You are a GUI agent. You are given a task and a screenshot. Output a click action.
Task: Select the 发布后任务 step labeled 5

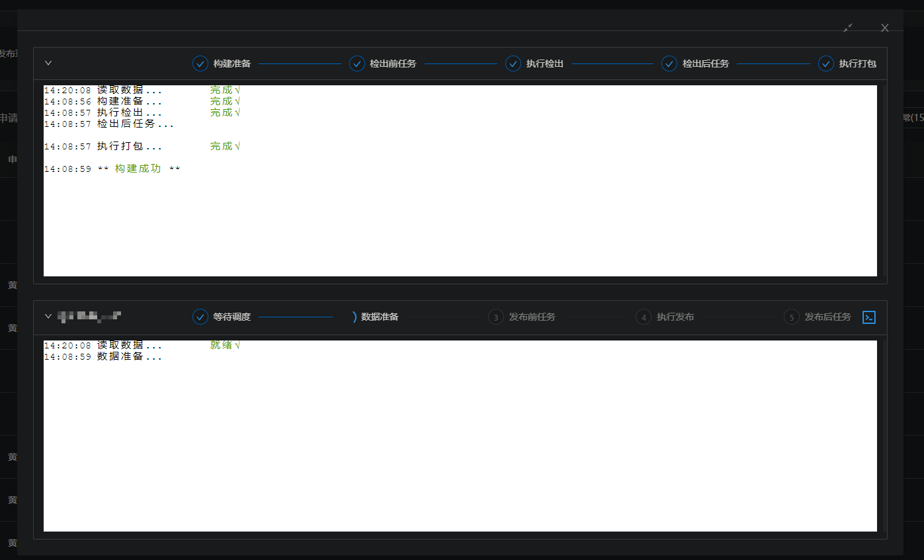click(x=791, y=317)
